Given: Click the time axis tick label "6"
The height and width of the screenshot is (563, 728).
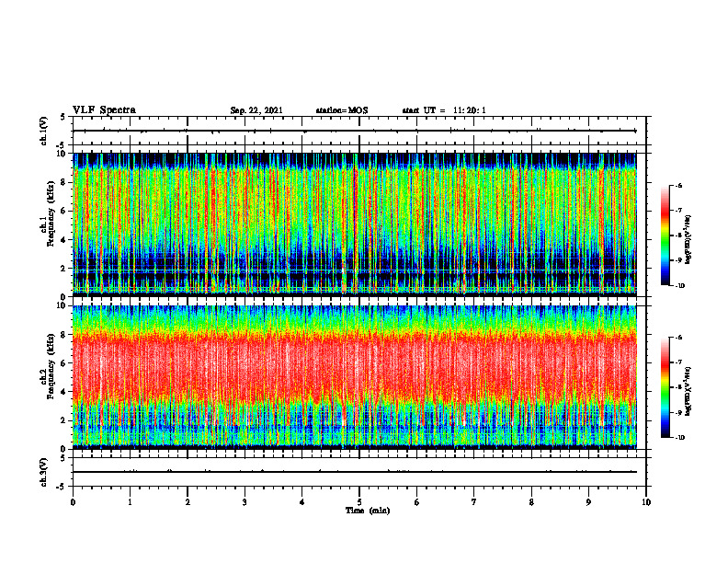Looking at the screenshot, I should 417,502.
